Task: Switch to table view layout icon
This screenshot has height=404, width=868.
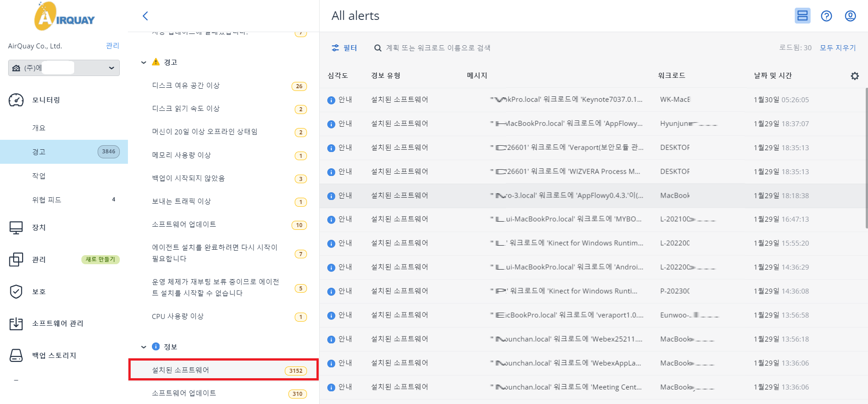Action: pos(802,16)
